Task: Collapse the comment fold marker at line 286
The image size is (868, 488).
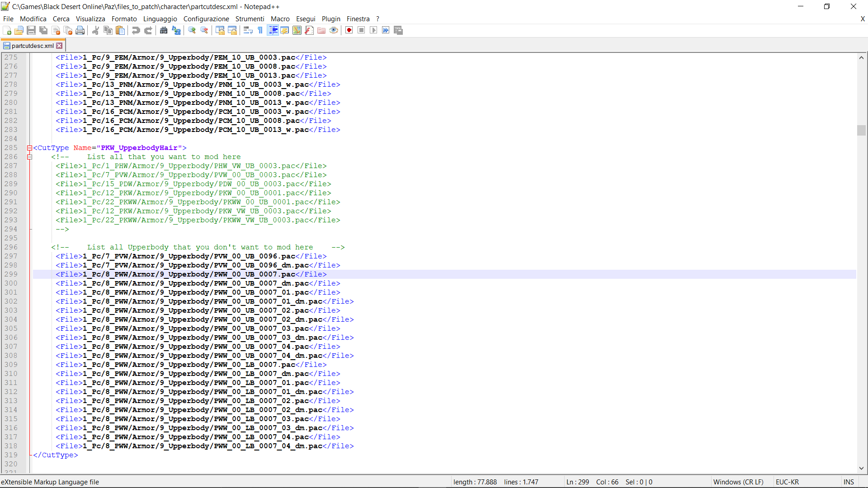Action: (x=29, y=157)
